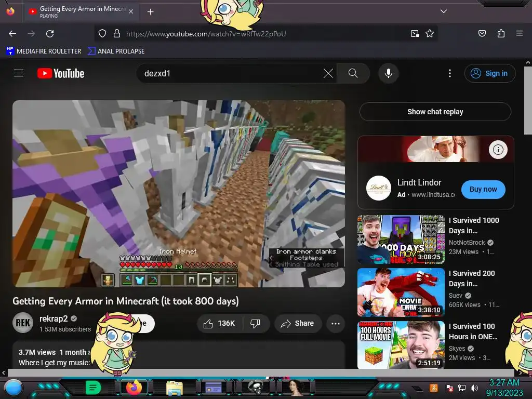
Task: Click the vertical page scrollbar
Action: [x=528, y=101]
